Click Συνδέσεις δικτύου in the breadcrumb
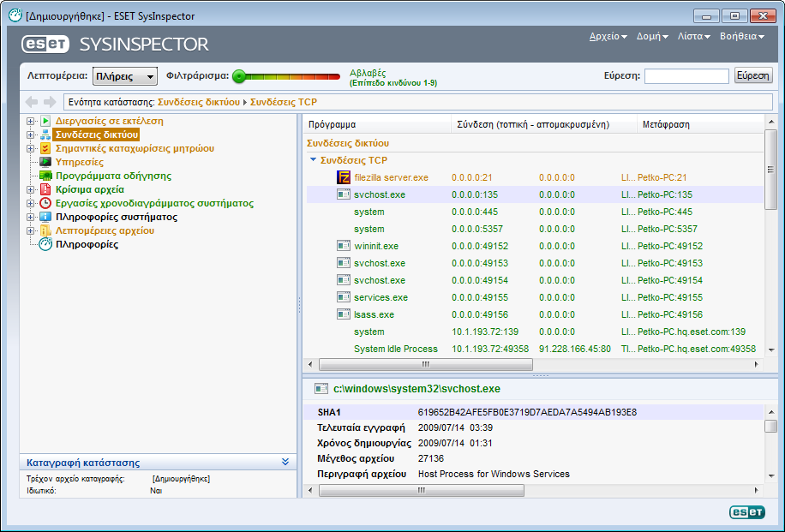The image size is (785, 532). click(x=199, y=102)
